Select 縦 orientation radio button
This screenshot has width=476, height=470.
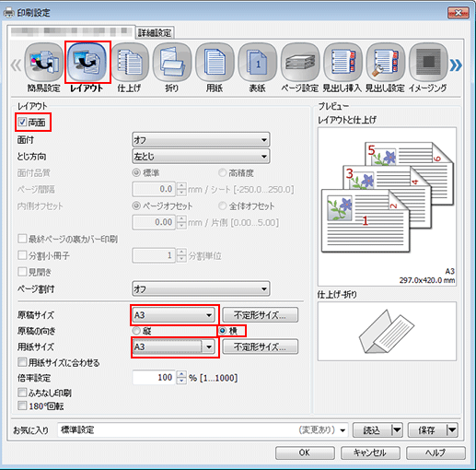[136, 331]
